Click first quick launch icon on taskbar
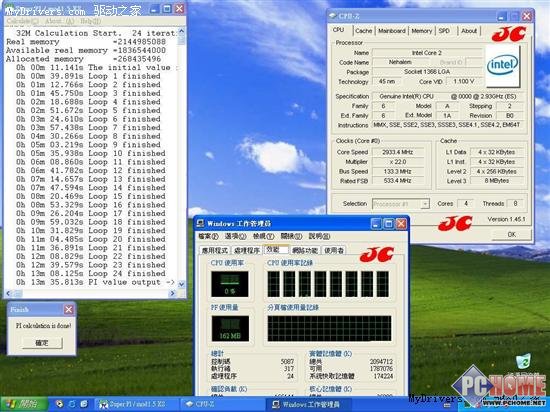 tap(60, 404)
